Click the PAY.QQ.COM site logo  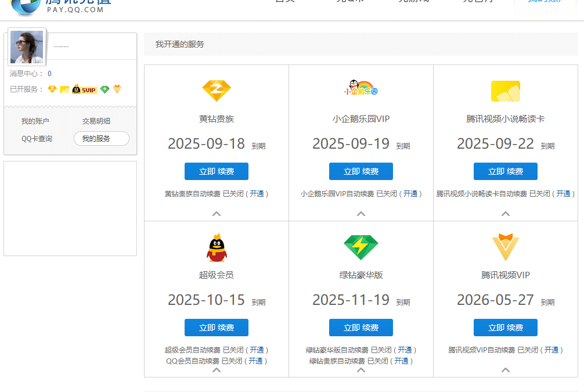[62, 7]
